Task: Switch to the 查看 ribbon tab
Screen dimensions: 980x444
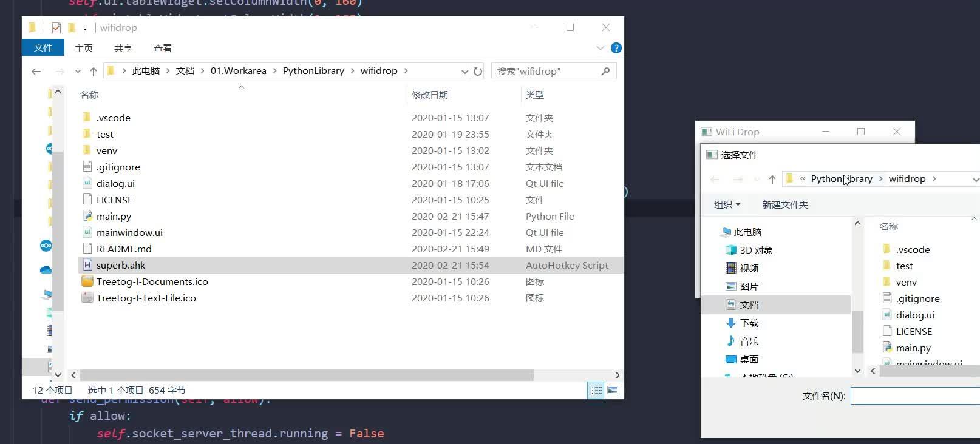Action: (163, 48)
